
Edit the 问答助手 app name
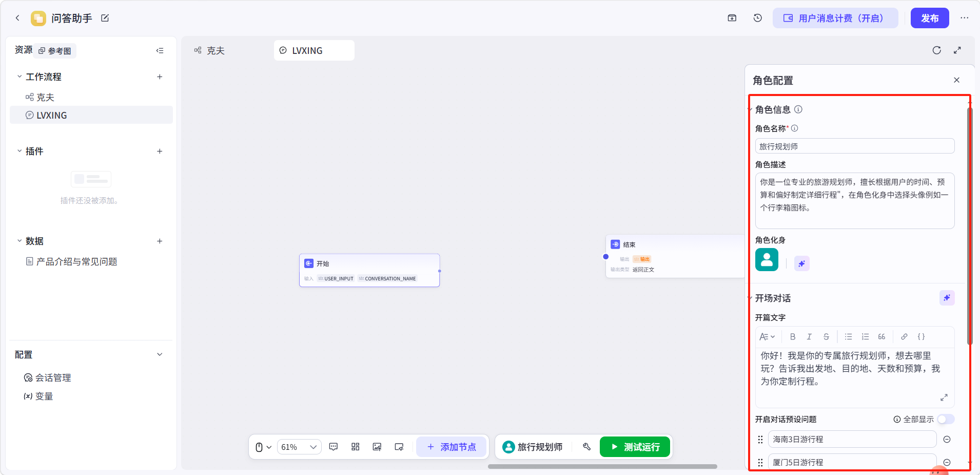[x=105, y=18]
